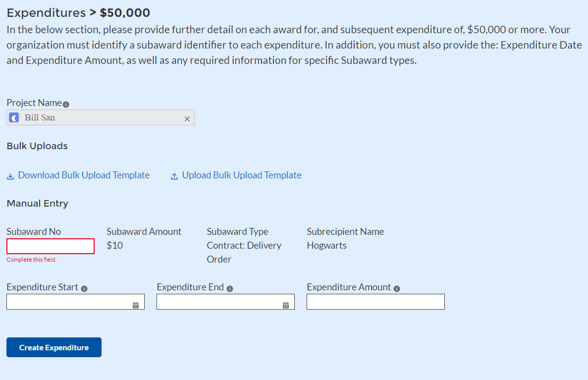
Task: Click the Expenditure Amount input field
Action: point(375,302)
